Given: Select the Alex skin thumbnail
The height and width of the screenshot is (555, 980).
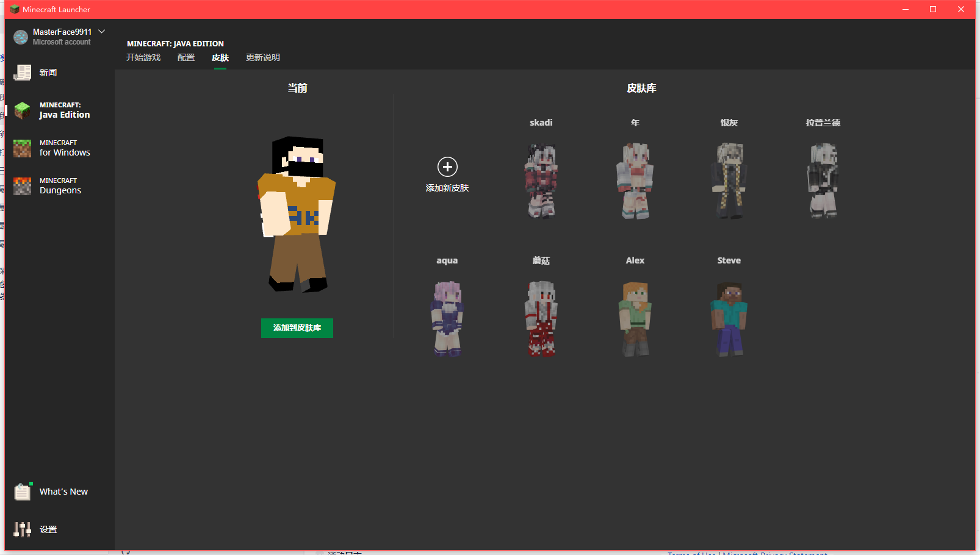Looking at the screenshot, I should click(635, 318).
